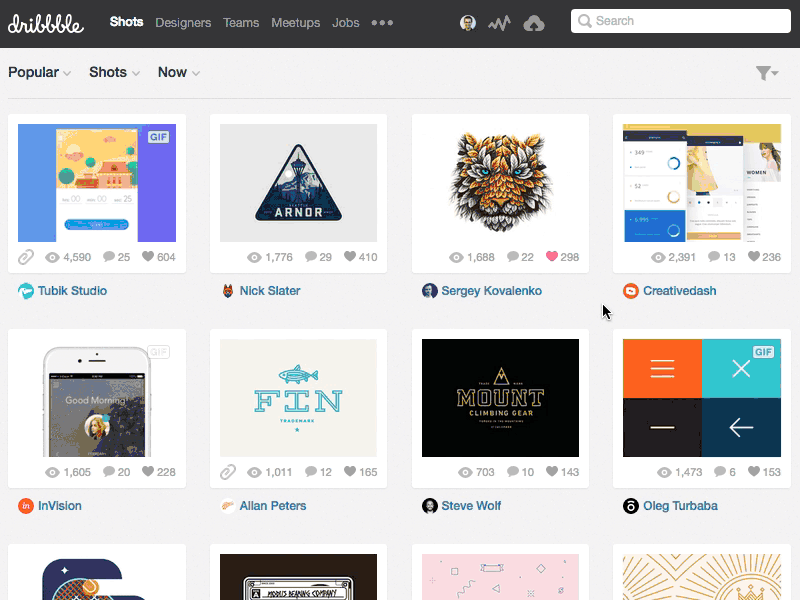Like the Creativedash shot with 236 likes
This screenshot has height=600, width=800.
[x=754, y=256]
